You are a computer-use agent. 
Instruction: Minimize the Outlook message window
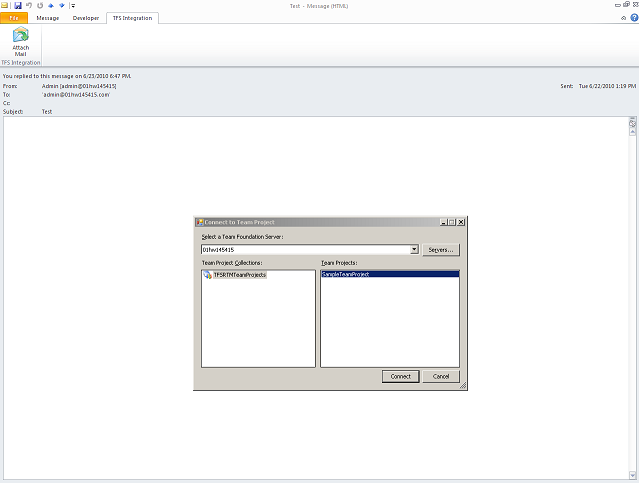pos(618,5)
